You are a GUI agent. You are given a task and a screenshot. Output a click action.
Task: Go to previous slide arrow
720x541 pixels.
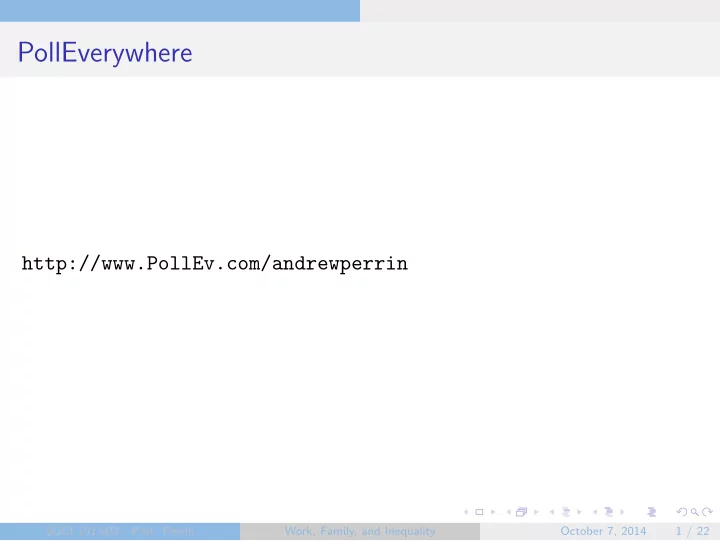466,512
